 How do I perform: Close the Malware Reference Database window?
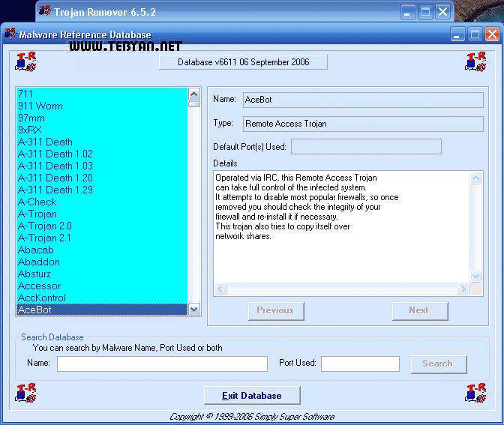coord(492,34)
